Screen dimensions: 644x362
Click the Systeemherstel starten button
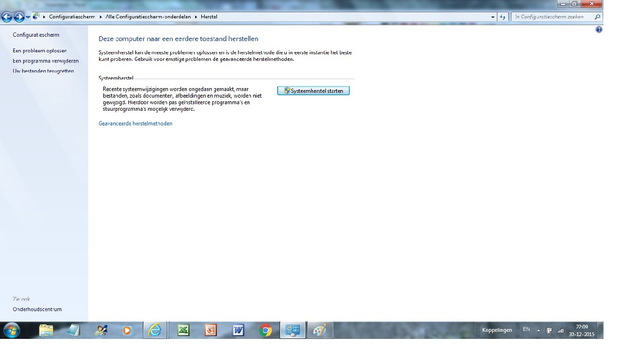coord(313,91)
